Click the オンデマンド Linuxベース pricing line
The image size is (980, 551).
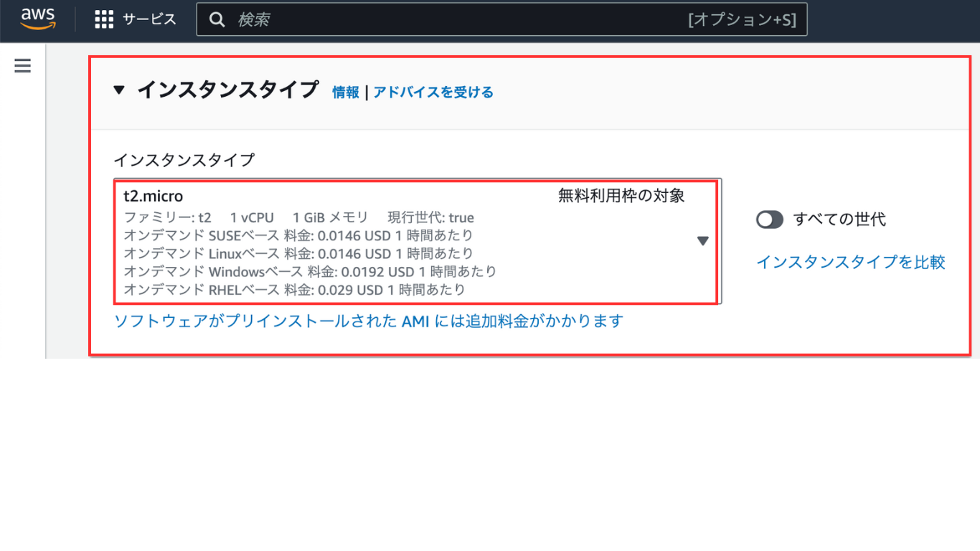pos(298,253)
